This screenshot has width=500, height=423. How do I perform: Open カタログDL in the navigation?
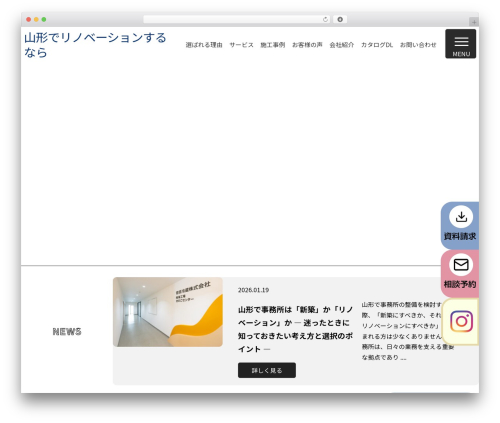pos(377,45)
